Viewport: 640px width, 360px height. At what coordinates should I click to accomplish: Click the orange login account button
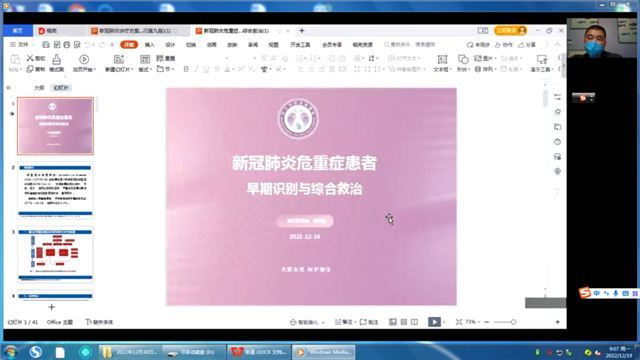pos(510,31)
